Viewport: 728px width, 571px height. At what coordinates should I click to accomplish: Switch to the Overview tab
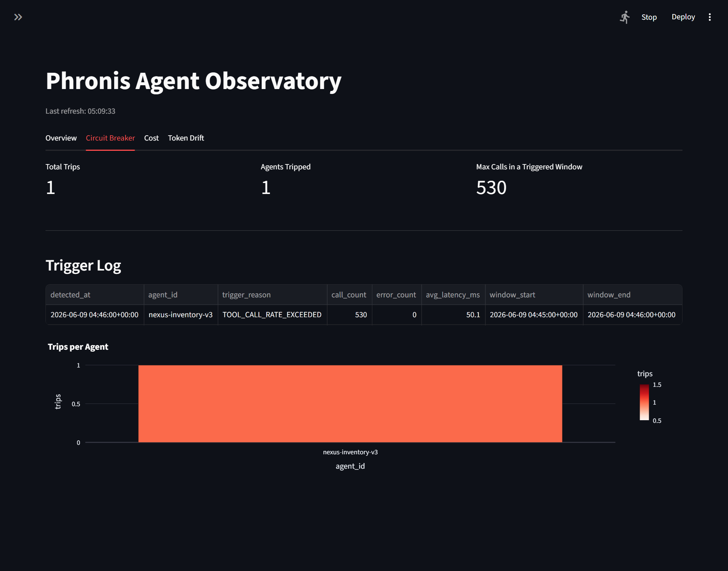point(61,138)
